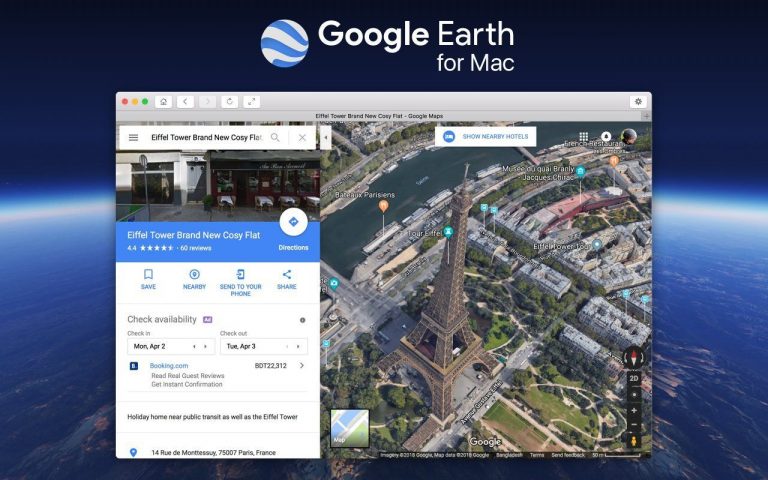Click the French Restaurant map pin

[x=614, y=160]
